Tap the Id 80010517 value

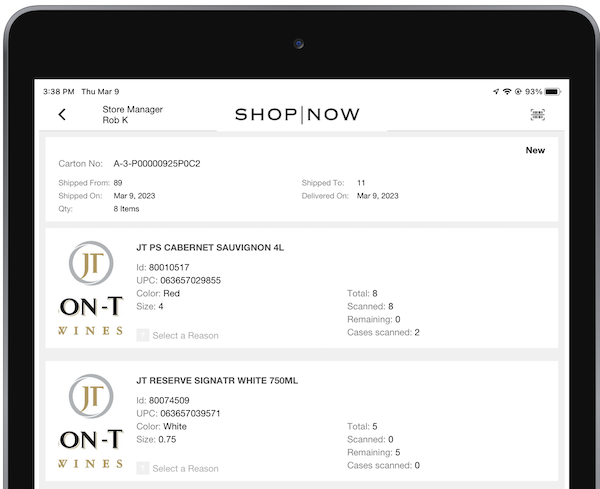point(169,267)
